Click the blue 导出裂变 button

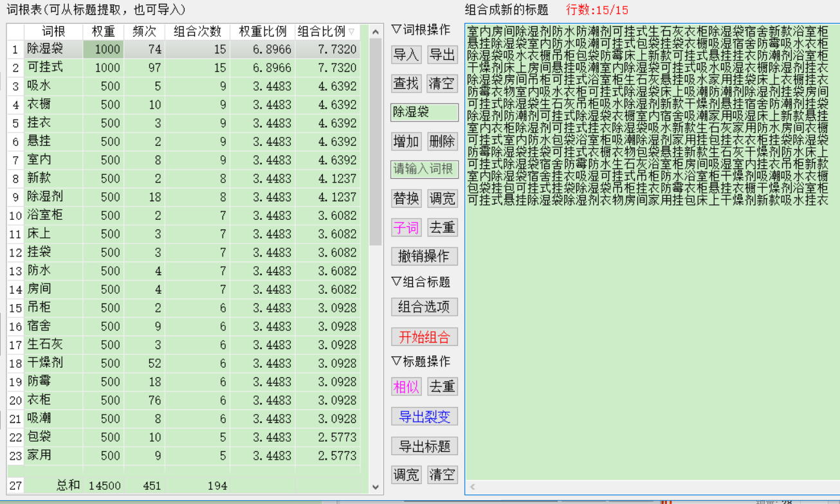click(424, 417)
